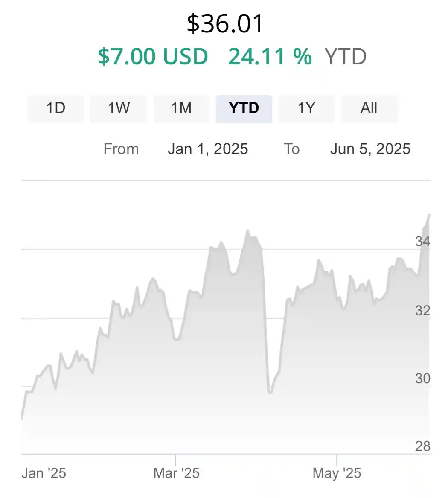Viewport: 448px width, 498px height.
Task: Click the YTD label beside percentage
Action: (346, 56)
